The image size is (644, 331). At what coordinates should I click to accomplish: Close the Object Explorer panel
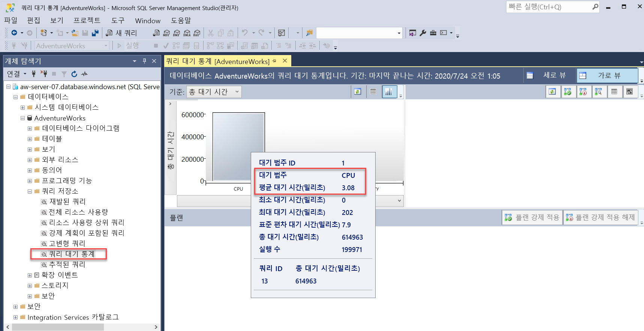click(154, 61)
